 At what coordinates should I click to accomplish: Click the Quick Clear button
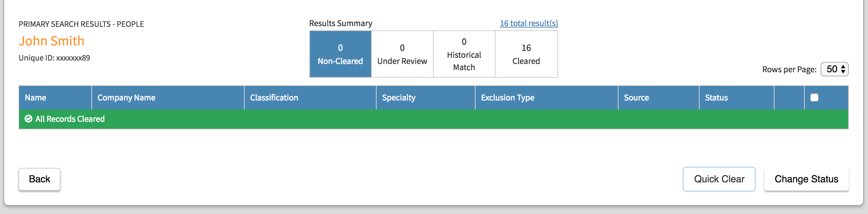click(719, 179)
